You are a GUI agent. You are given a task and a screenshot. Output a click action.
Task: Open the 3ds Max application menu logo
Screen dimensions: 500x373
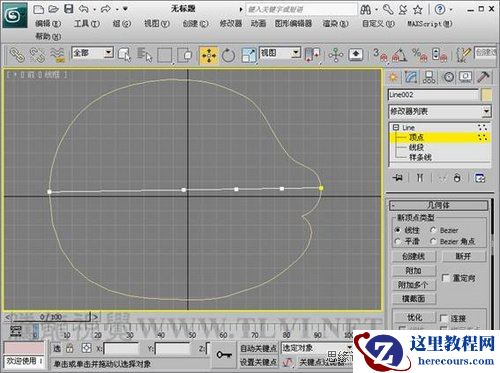(x=14, y=15)
